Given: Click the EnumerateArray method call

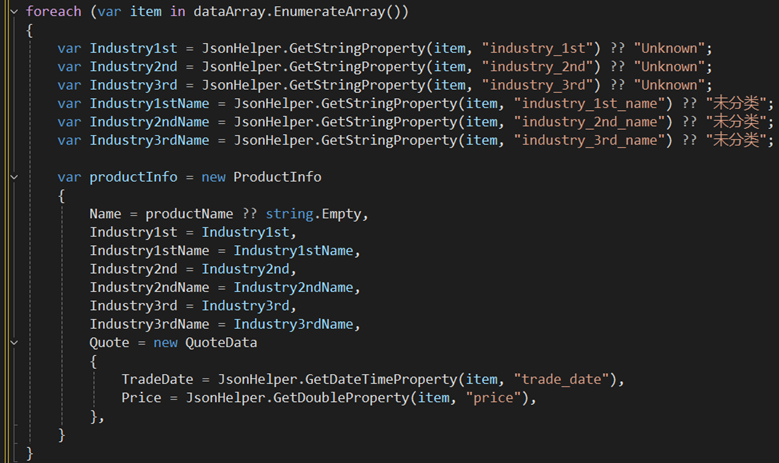Looking at the screenshot, I should pyautogui.click(x=329, y=11).
